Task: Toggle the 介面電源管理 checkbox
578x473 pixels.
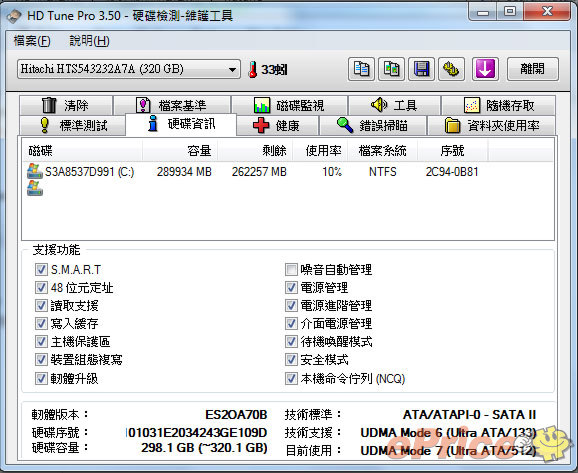Action: coord(291,324)
